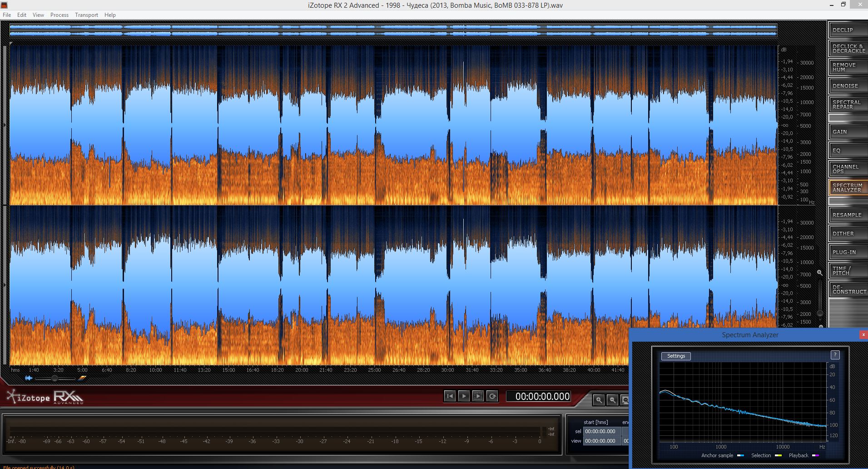Start playback with the Play button
Image resolution: width=868 pixels, height=469 pixels.
pos(464,396)
